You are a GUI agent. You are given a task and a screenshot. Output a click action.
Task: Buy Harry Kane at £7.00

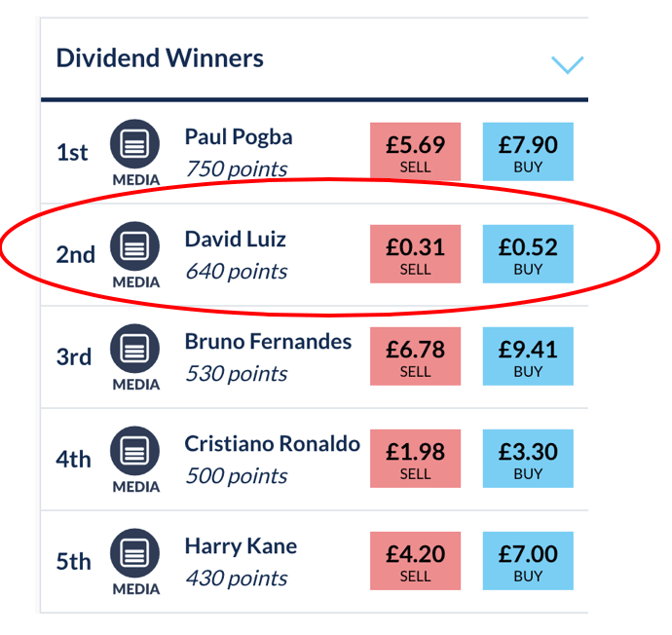pos(528,561)
